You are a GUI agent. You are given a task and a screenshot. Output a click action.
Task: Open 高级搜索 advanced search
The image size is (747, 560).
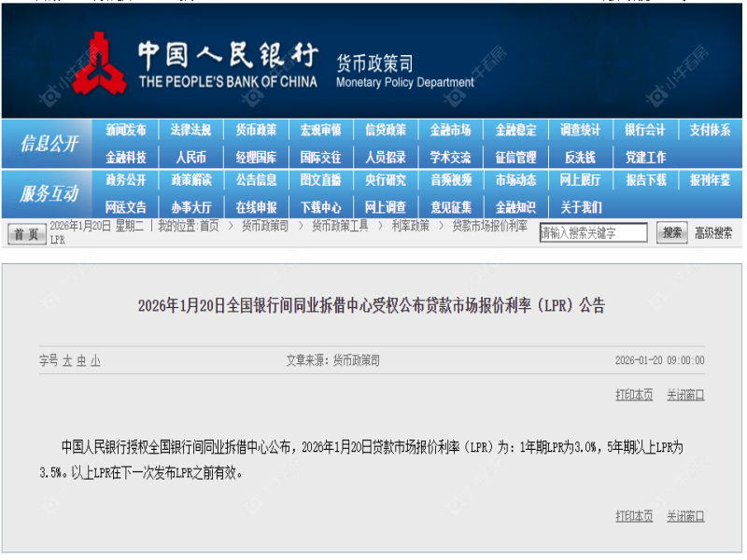point(714,231)
